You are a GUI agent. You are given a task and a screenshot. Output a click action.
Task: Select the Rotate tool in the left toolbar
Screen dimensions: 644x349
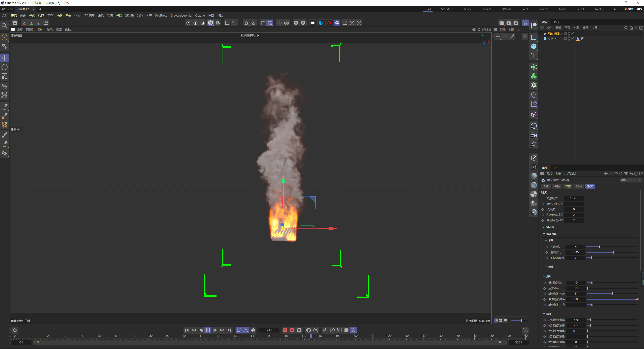pyautogui.click(x=5, y=67)
